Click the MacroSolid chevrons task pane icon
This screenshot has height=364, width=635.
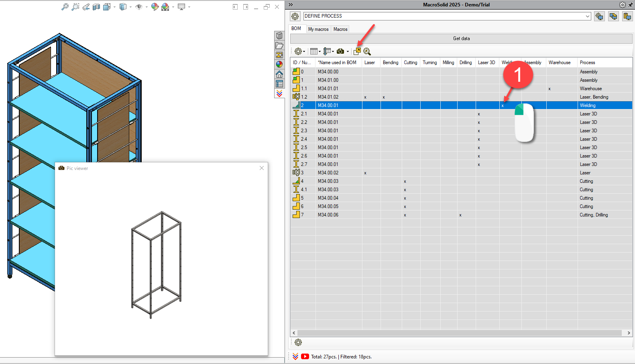pyautogui.click(x=279, y=93)
